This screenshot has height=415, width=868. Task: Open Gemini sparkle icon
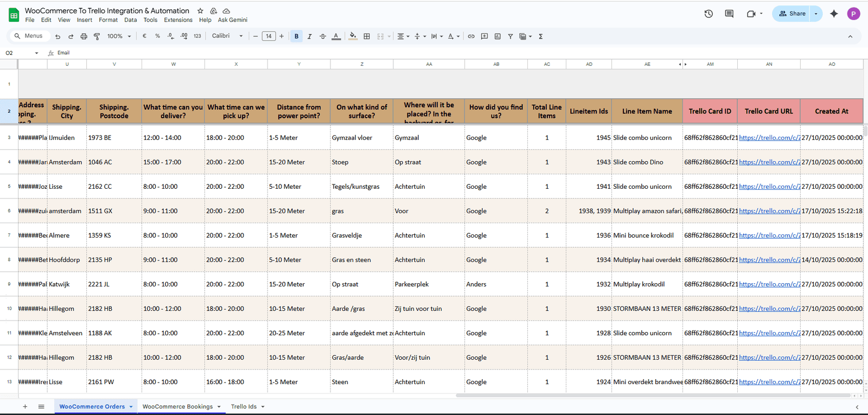pyautogui.click(x=834, y=14)
